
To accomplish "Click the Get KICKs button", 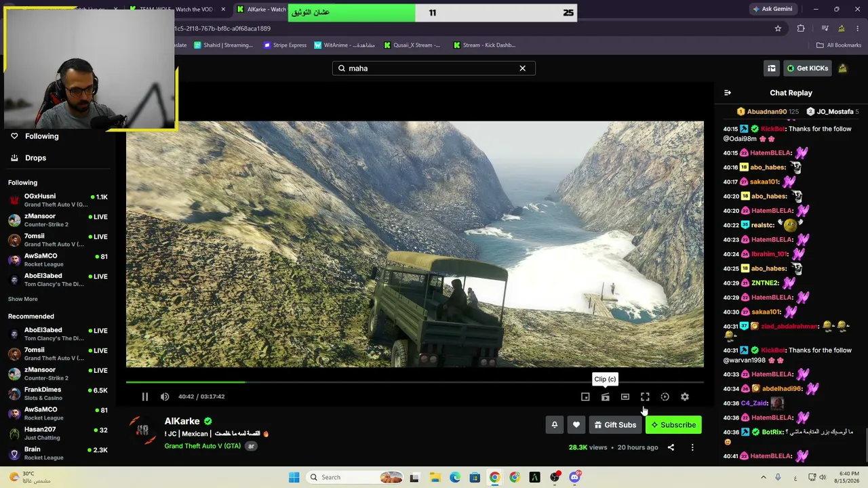I will (x=808, y=68).
